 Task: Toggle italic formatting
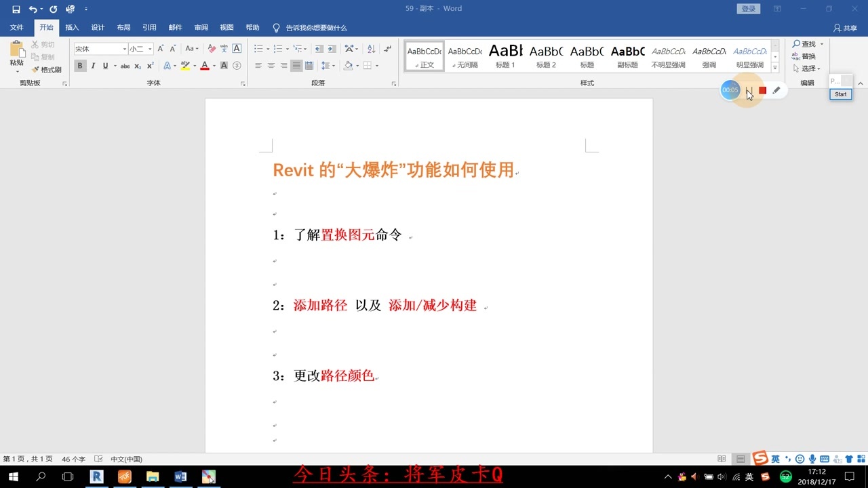tap(93, 66)
